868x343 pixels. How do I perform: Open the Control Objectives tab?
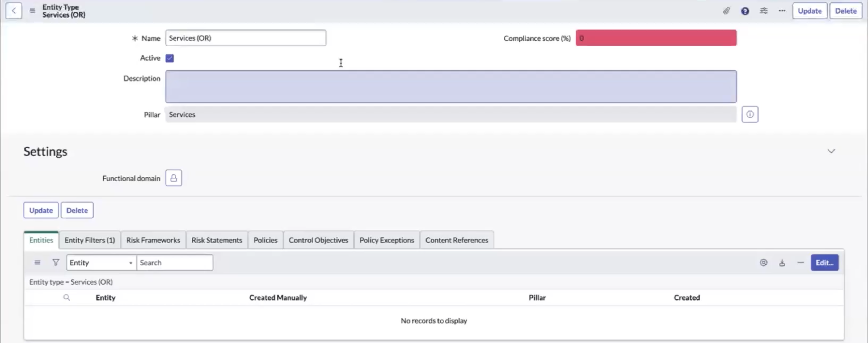(318, 240)
